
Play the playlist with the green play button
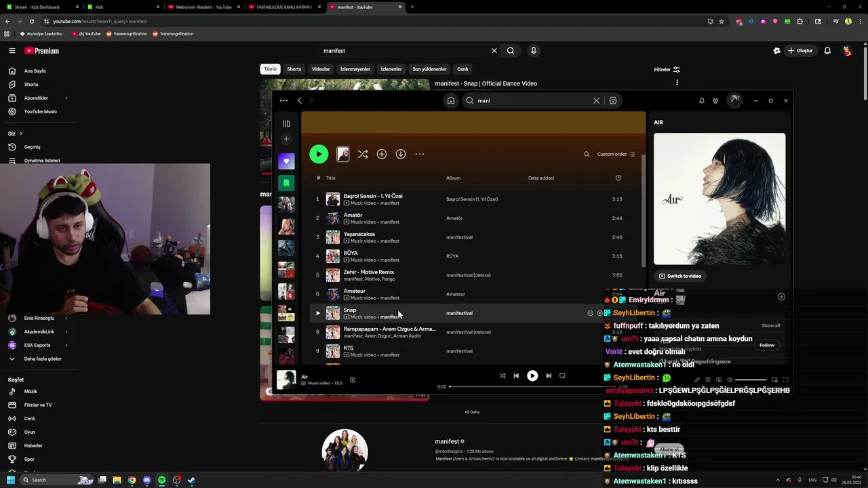319,154
